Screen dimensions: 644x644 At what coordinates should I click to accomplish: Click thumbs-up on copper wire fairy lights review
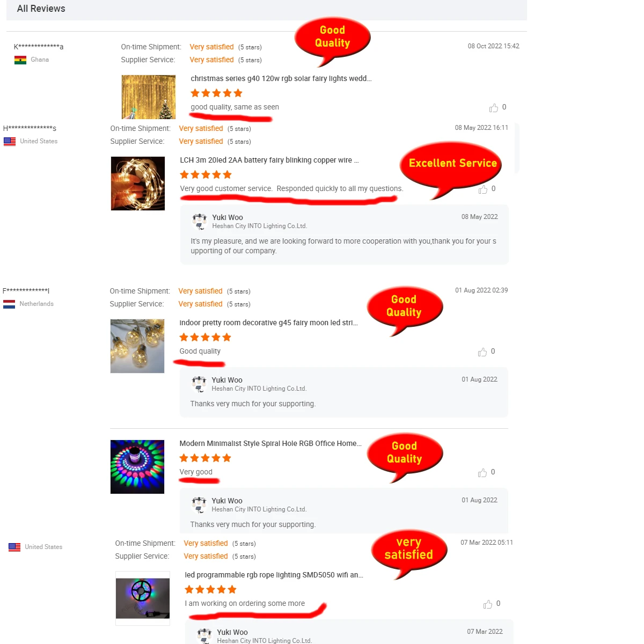coord(483,189)
